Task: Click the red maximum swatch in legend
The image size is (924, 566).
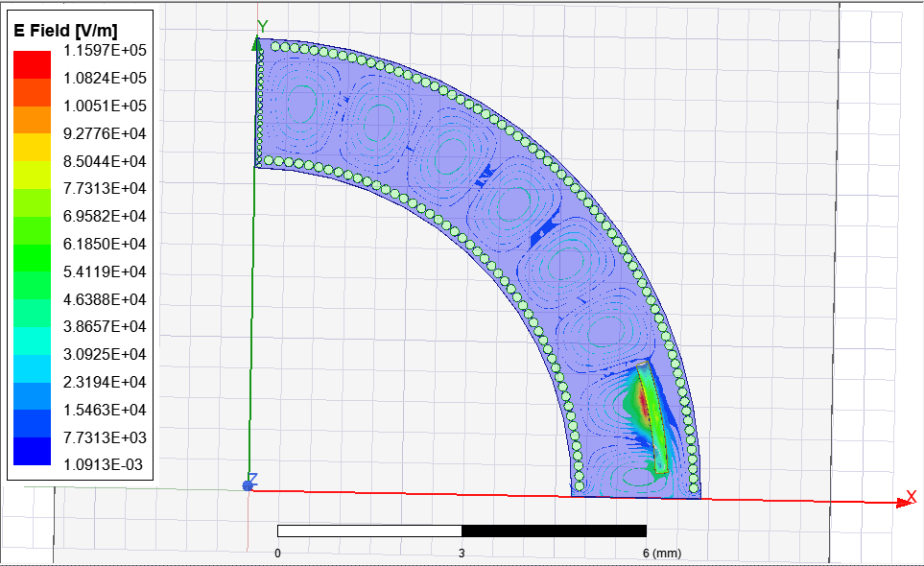Action: tap(31, 63)
